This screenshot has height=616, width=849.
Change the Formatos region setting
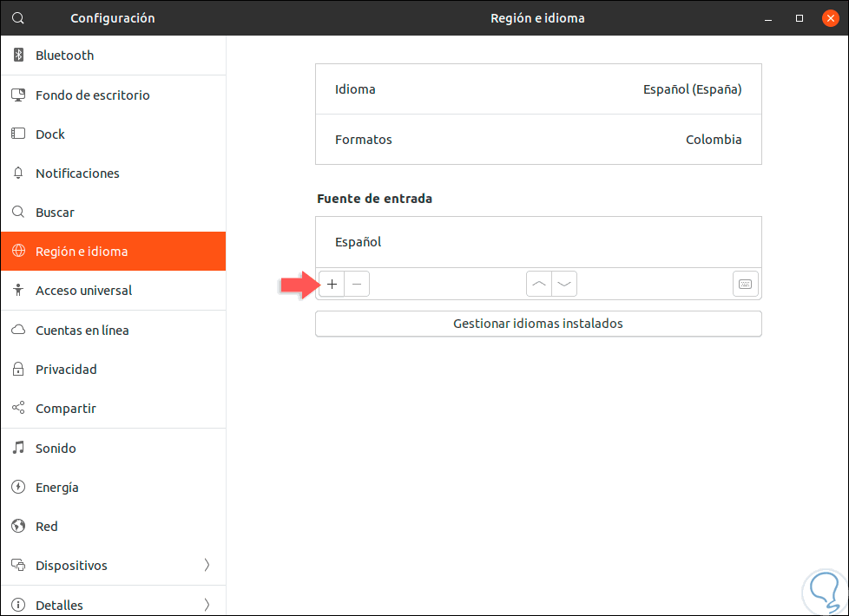(x=538, y=140)
